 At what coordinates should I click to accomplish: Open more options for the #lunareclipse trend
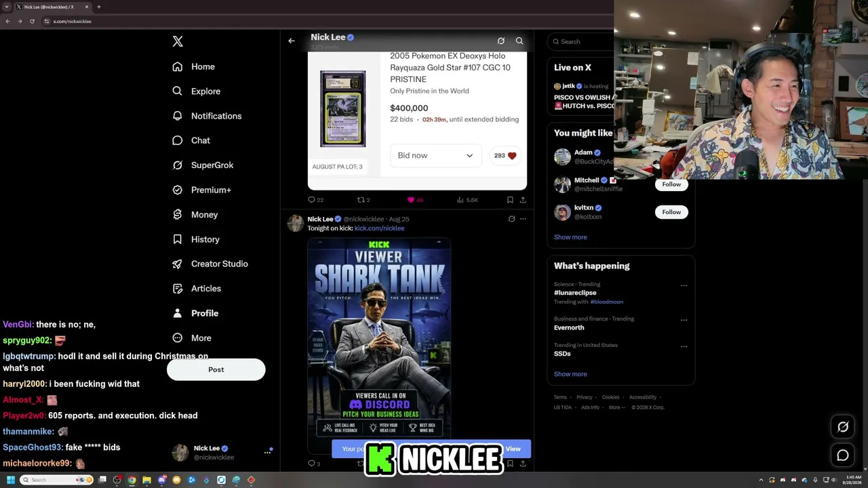[684, 285]
